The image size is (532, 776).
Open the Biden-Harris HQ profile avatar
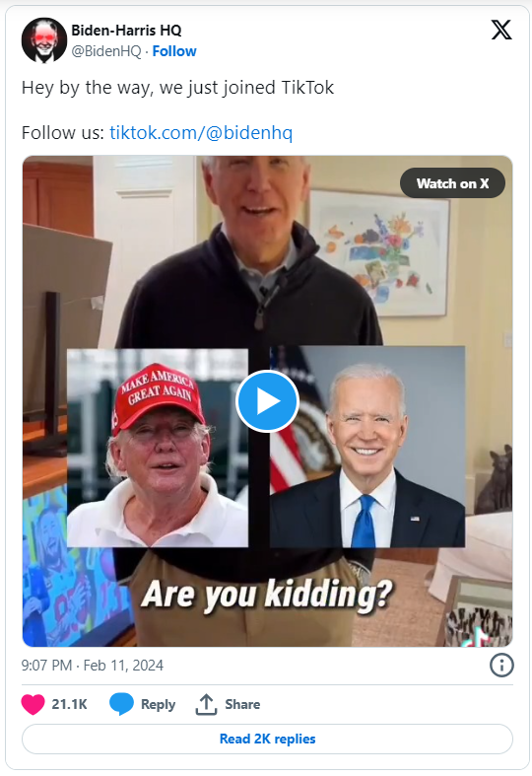[44, 40]
